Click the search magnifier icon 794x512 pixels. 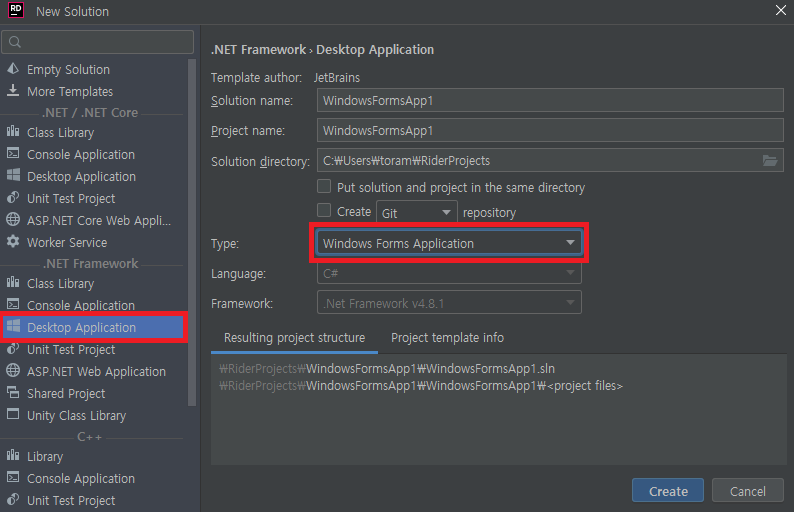point(15,42)
